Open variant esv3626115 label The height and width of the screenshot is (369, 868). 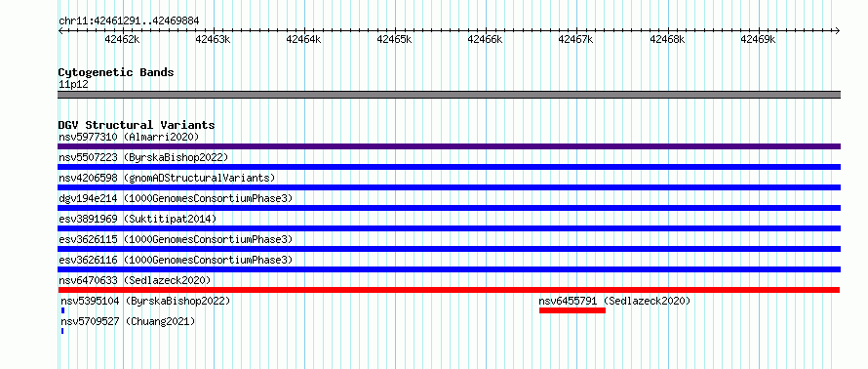tap(176, 239)
